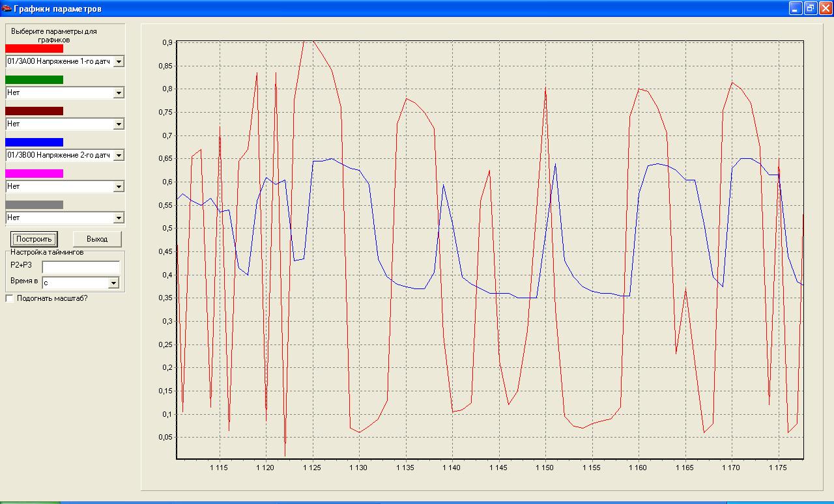
Task: Click the green graph color swatch
Action: [34, 79]
